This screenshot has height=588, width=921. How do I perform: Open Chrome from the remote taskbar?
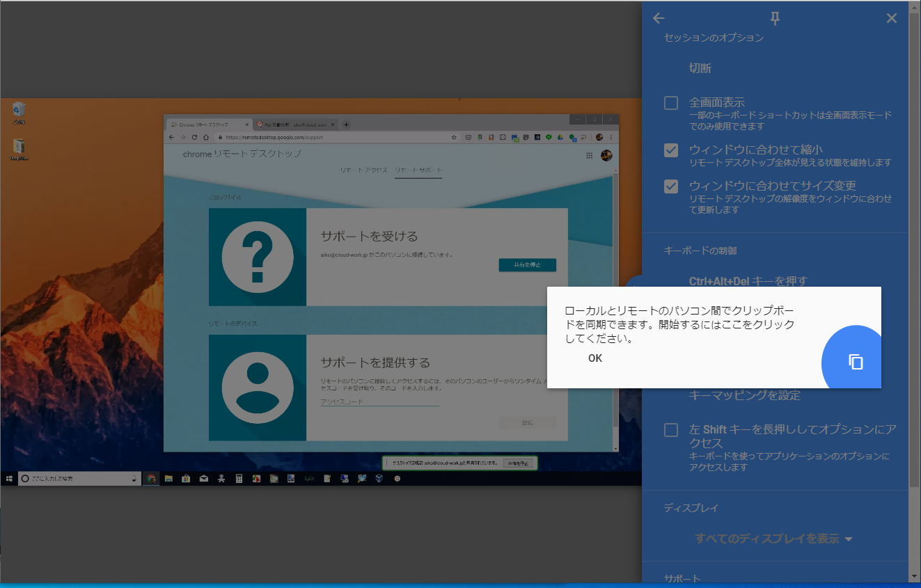151,479
